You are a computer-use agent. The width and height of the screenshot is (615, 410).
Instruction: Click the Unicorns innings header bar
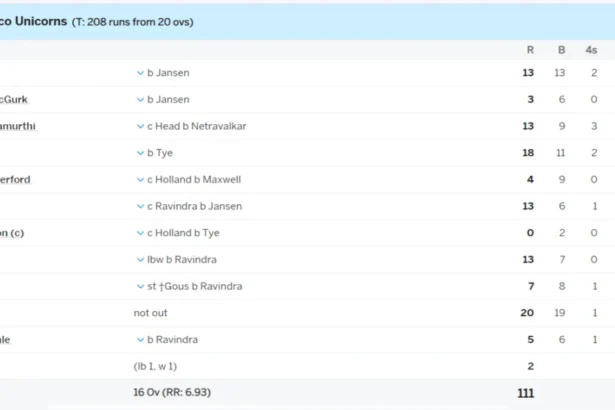point(308,22)
